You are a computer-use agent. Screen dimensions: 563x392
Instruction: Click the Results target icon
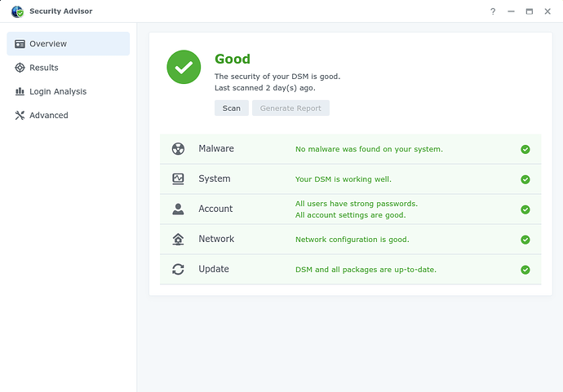[x=20, y=68]
